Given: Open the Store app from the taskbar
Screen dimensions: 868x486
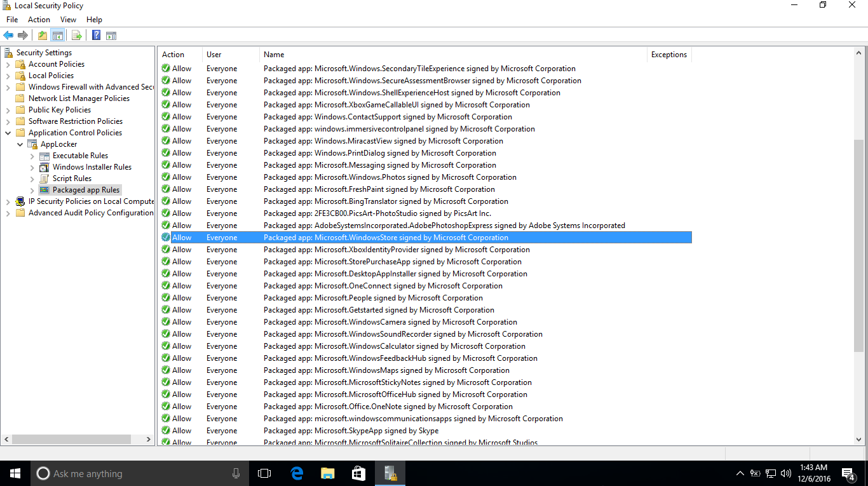Looking at the screenshot, I should (358, 473).
